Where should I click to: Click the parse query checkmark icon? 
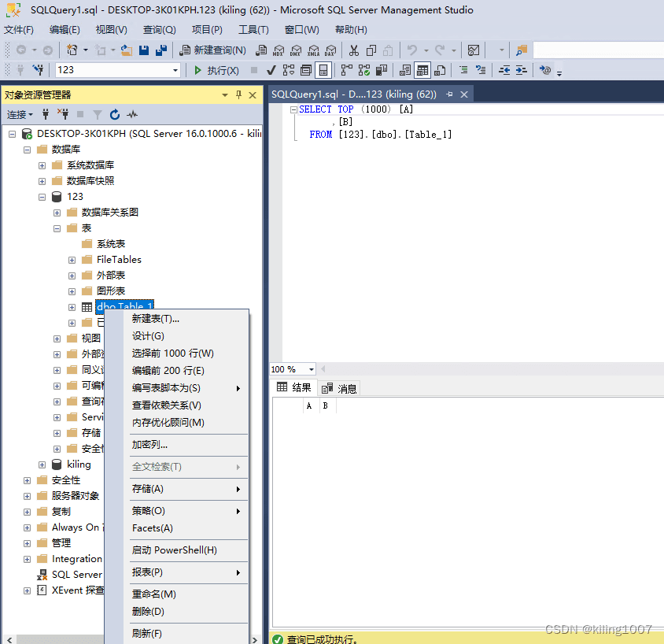point(271,70)
